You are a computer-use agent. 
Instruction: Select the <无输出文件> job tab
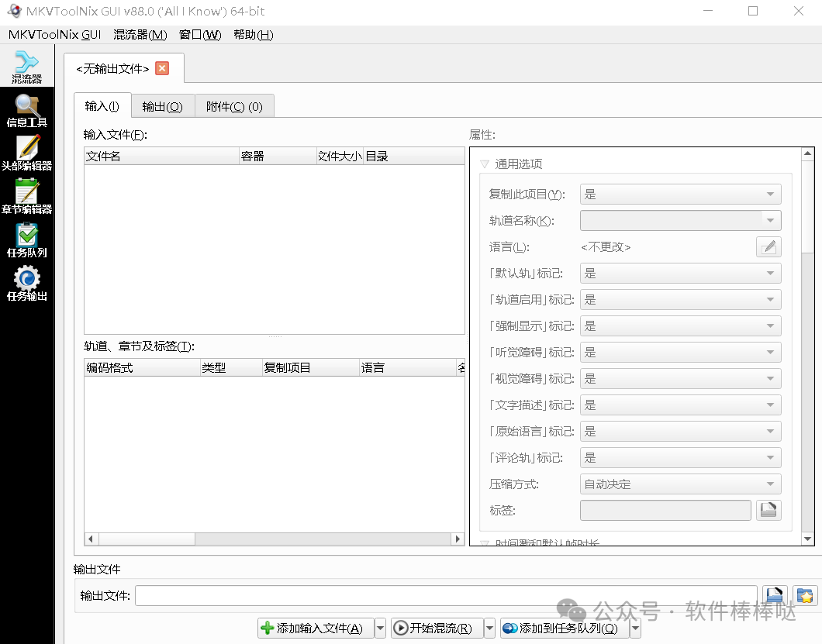(112, 69)
